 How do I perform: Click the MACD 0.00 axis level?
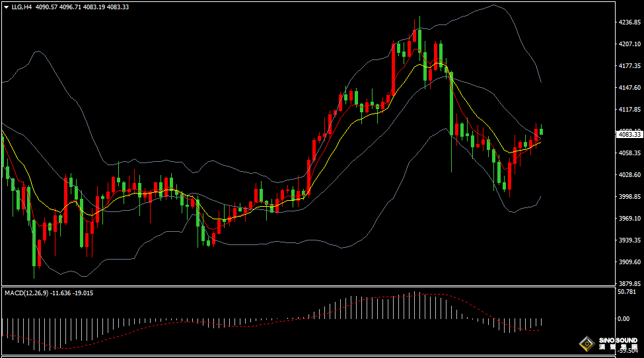coord(623,318)
